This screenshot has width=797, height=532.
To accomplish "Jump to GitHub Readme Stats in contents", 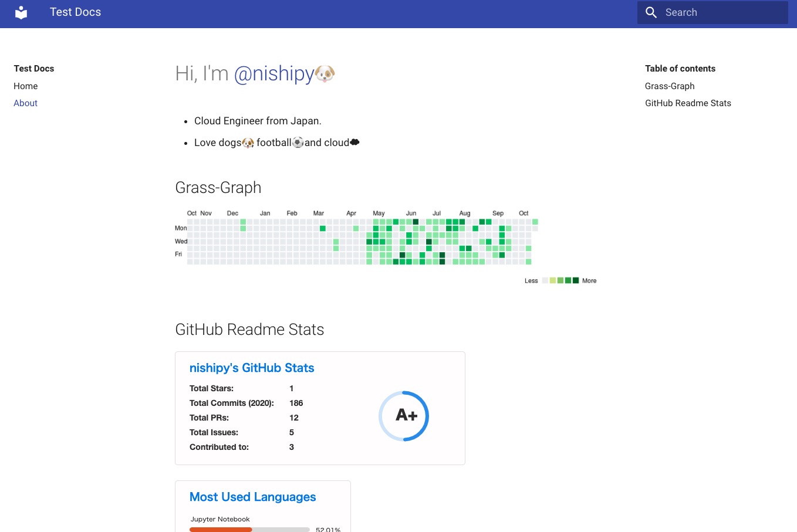I will 688,103.
